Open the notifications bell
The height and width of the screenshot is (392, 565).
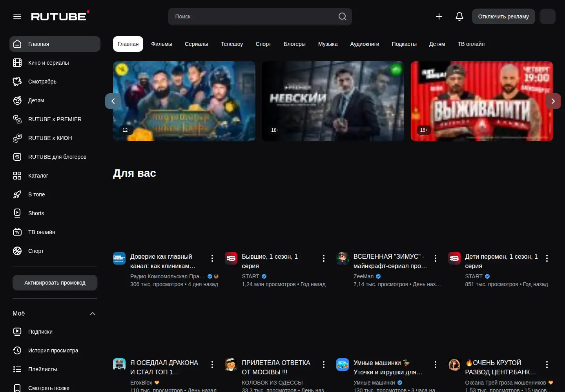pyautogui.click(x=459, y=16)
